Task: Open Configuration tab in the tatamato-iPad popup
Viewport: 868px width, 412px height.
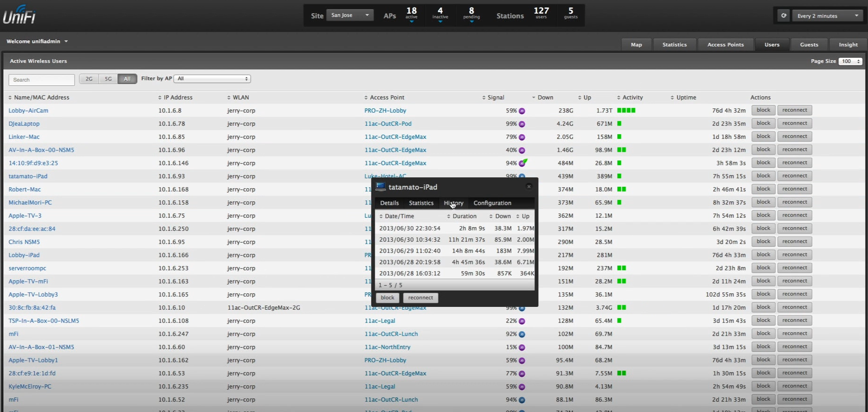Action: [492, 203]
